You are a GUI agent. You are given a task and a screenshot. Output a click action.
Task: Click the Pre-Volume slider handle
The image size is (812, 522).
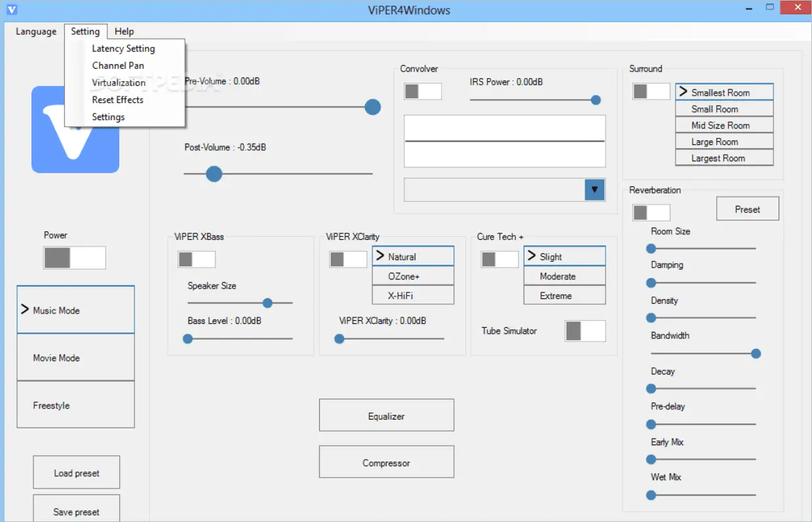(x=373, y=107)
